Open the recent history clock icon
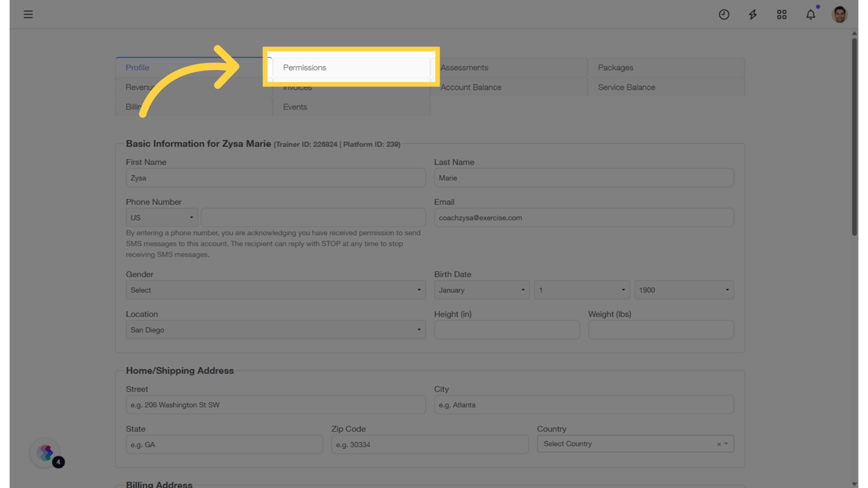Viewport: 868px width, 488px height. 724,14
